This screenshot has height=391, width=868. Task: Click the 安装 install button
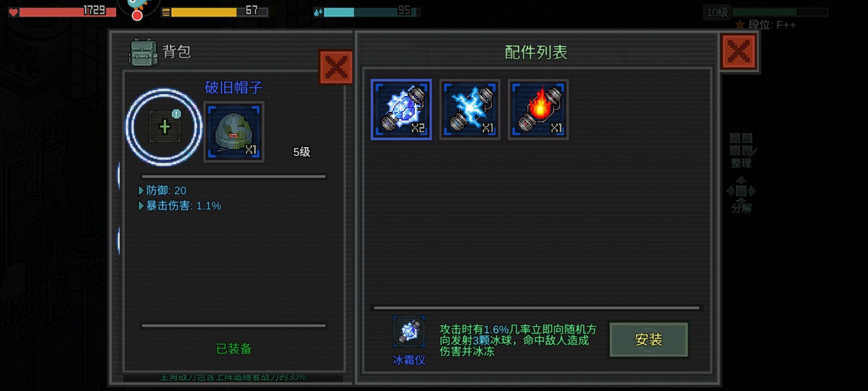pos(648,339)
